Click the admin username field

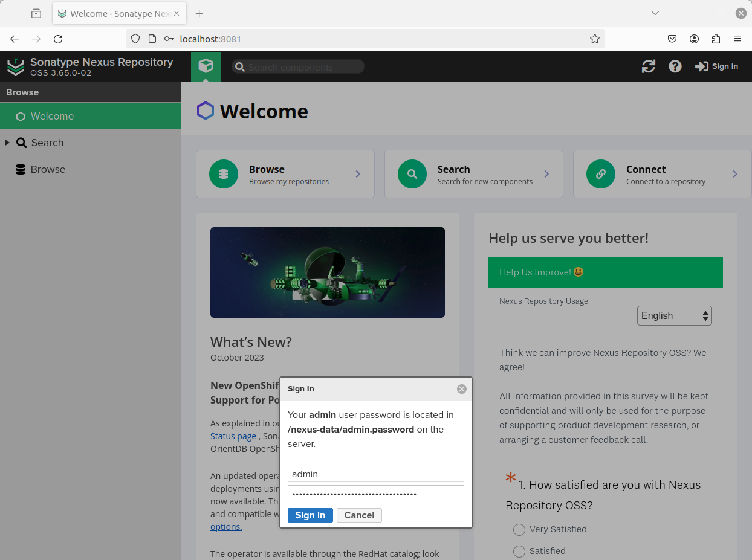pos(376,474)
